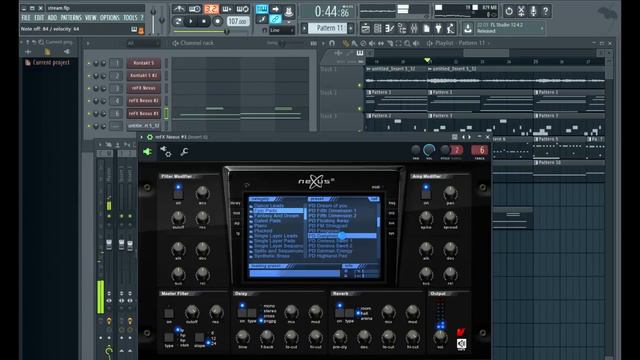Click the playlist playback speaker tool
The width and height of the screenshot is (640, 360).
(416, 43)
